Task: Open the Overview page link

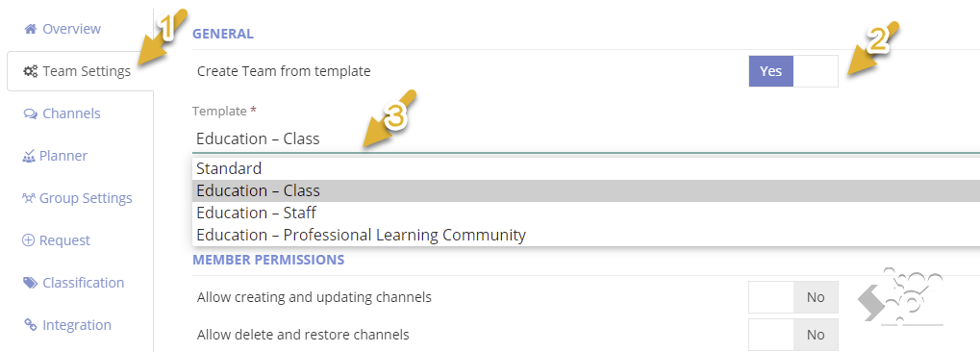Action: point(71,30)
